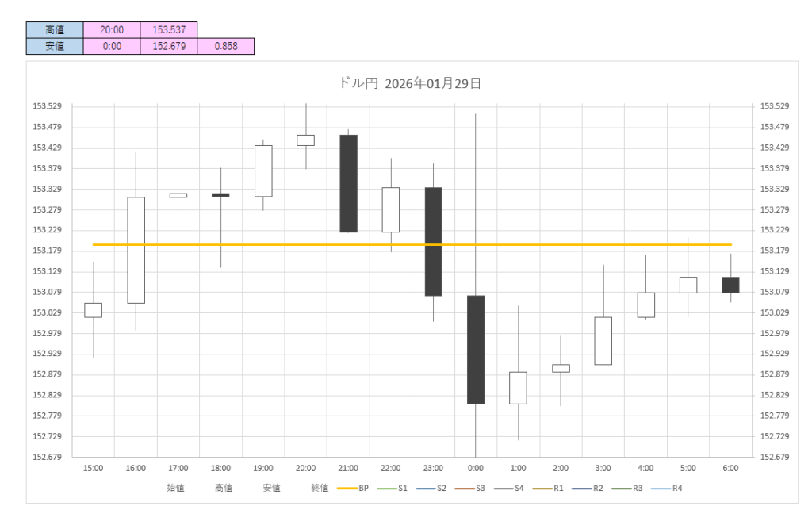This screenshot has height=525, width=812.
Task: Click the cell showing 0.858
Action: (x=225, y=46)
